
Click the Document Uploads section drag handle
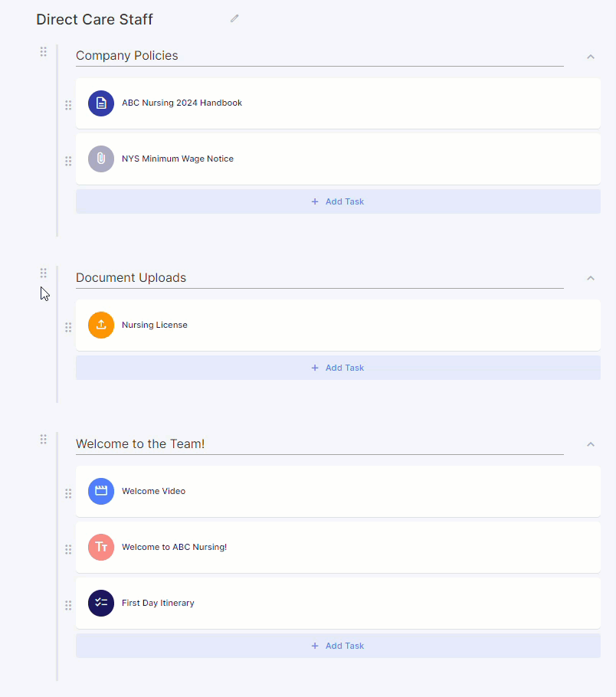[x=43, y=273]
